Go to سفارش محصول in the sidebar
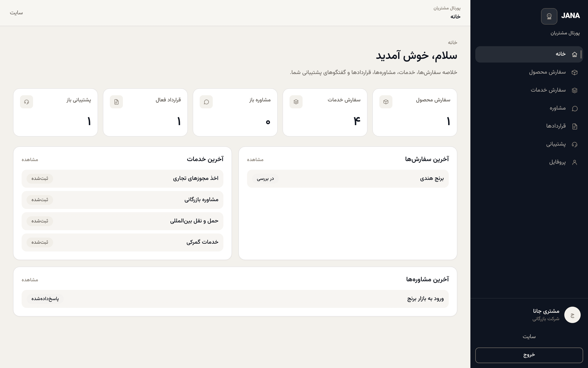Image resolution: width=588 pixels, height=368 pixels. click(529, 72)
